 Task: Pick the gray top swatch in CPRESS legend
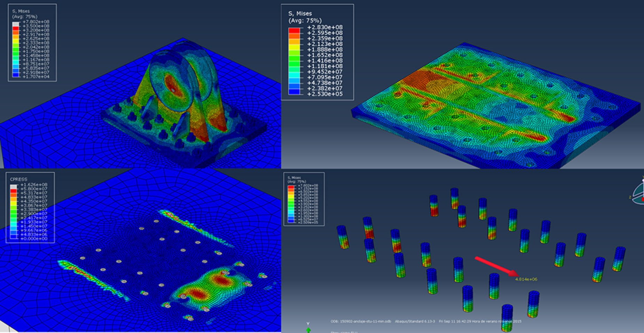(13, 187)
